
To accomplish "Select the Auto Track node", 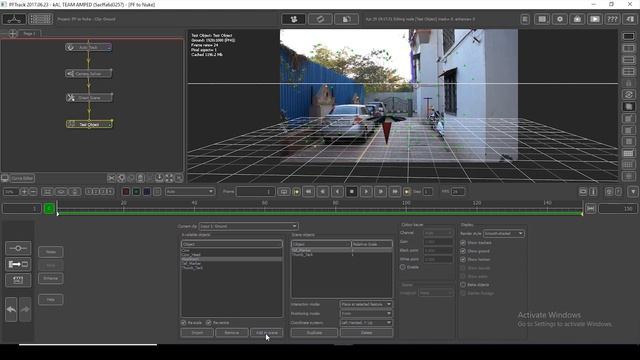I will click(x=89, y=47).
